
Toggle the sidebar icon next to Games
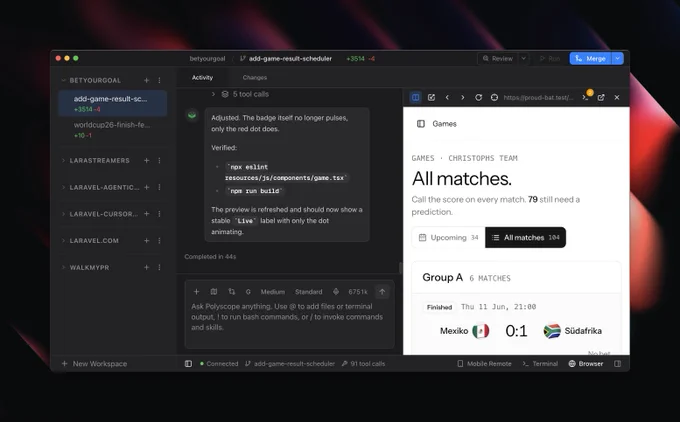point(421,124)
